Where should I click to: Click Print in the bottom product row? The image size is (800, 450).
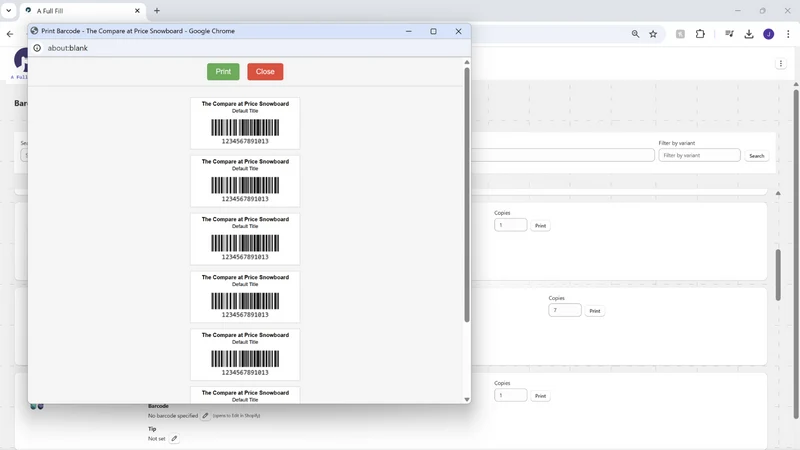(x=540, y=396)
